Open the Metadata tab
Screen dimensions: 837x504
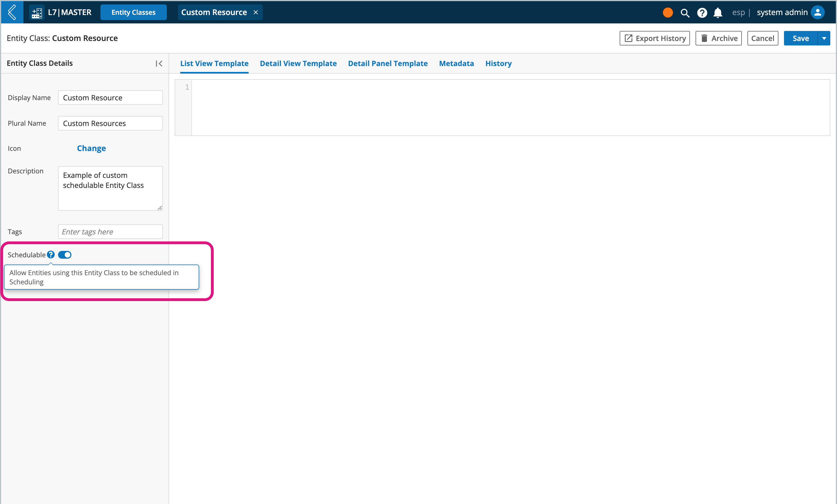pos(456,64)
